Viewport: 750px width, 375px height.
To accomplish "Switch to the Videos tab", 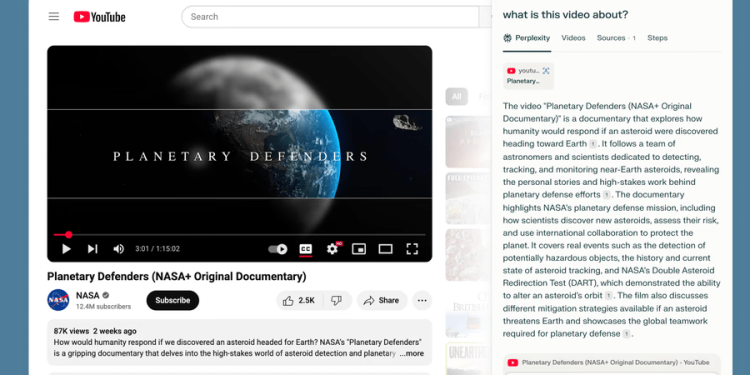I will coord(573,38).
